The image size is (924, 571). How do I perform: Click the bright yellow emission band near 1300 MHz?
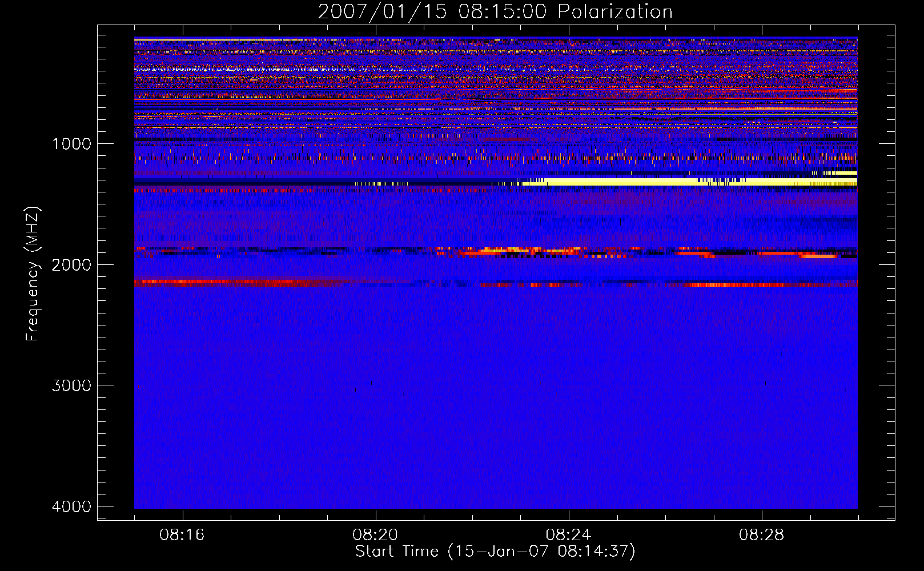point(685,182)
